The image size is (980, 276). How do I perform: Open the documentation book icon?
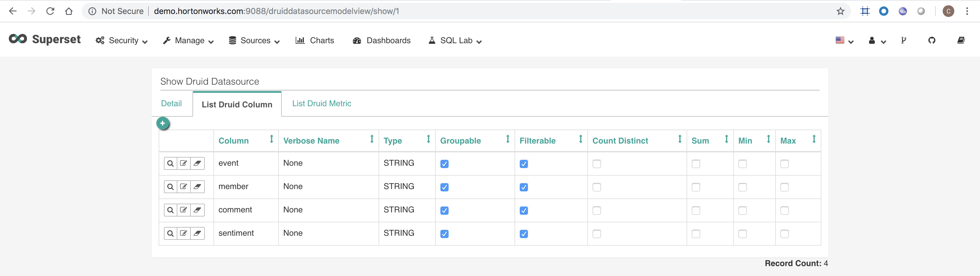tap(961, 40)
